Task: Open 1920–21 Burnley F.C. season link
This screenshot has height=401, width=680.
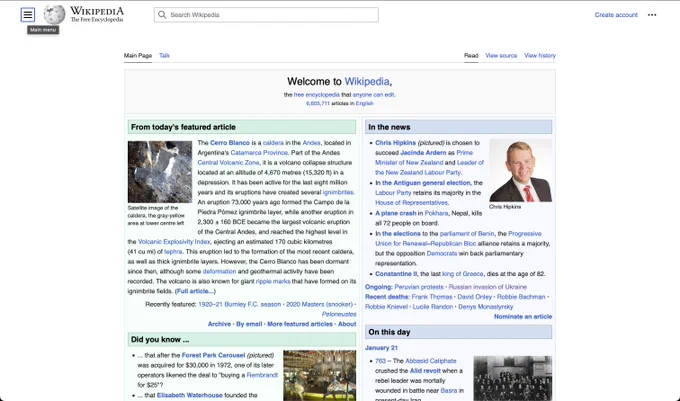Action: point(239,304)
